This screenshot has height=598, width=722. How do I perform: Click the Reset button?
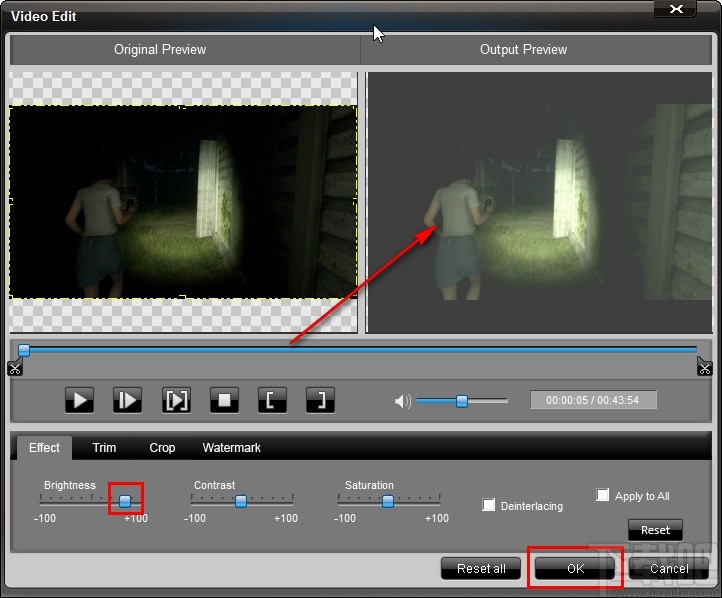pos(655,530)
